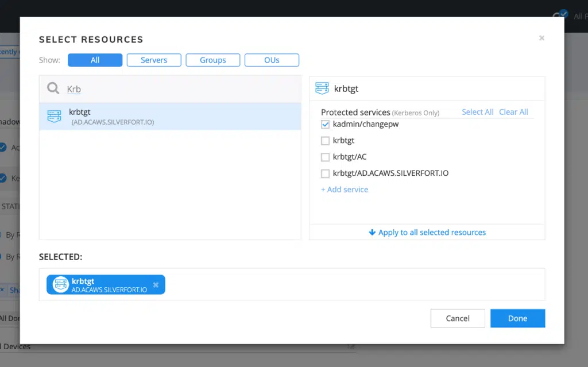Image resolution: width=588 pixels, height=367 pixels.
Task: Uncheck the kadmin/changepw service
Action: click(325, 124)
